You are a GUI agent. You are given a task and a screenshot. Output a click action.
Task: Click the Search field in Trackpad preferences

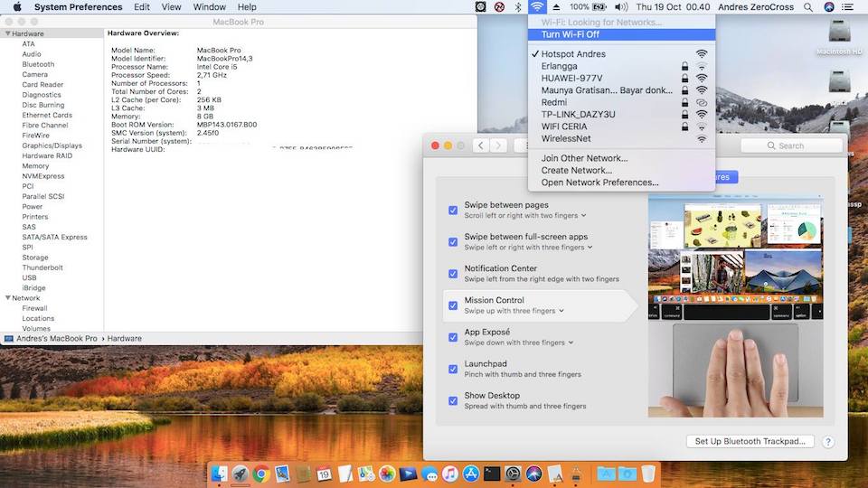791,145
